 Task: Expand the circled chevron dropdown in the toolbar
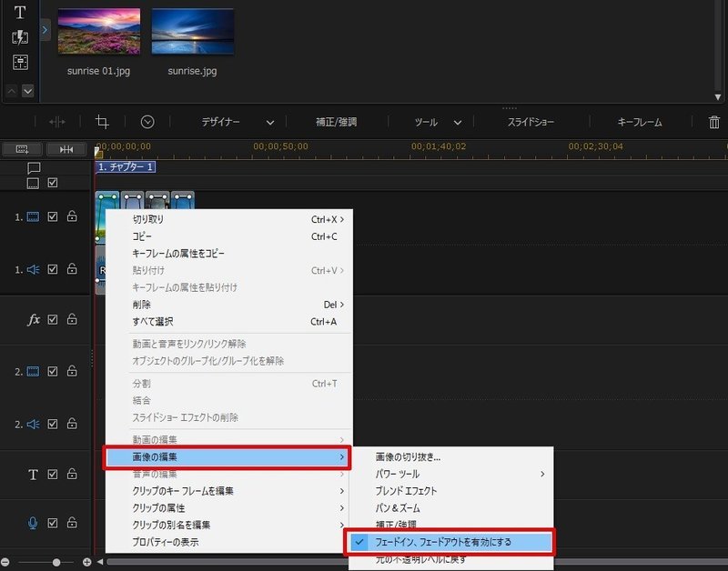coord(147,121)
